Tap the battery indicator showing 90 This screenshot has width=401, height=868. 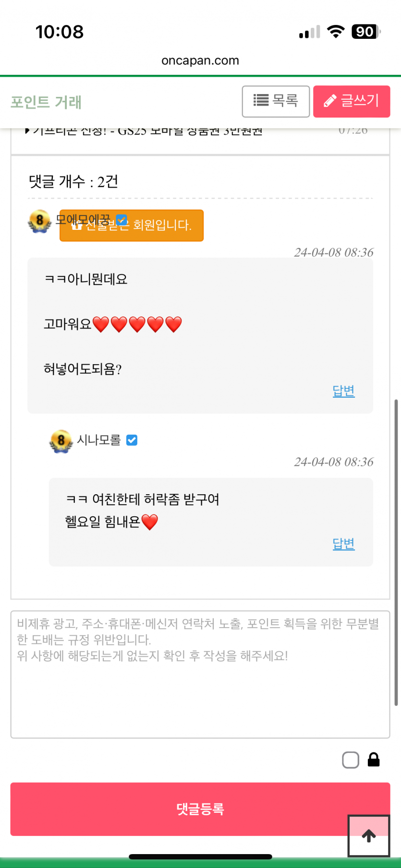coord(366,32)
